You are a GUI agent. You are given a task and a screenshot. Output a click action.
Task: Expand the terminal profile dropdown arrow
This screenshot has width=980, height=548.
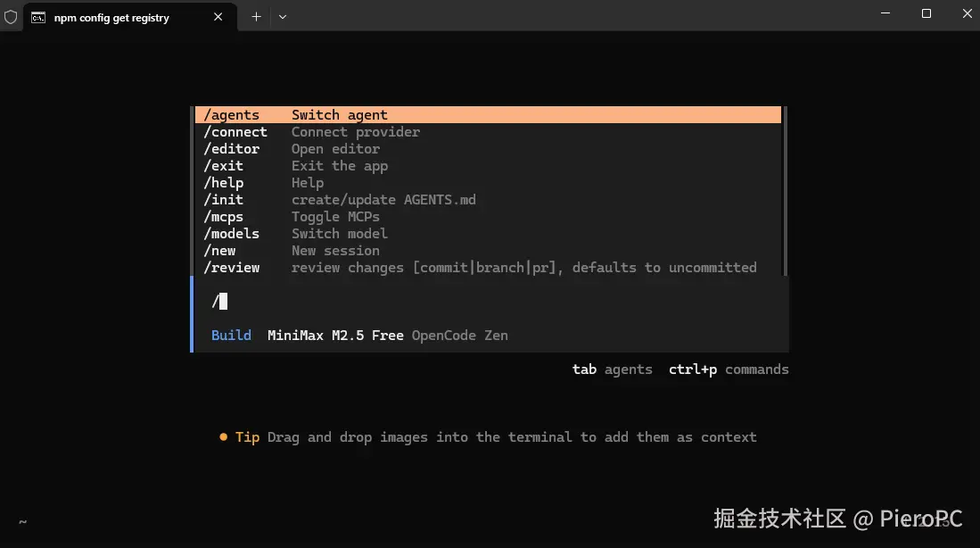click(x=283, y=17)
